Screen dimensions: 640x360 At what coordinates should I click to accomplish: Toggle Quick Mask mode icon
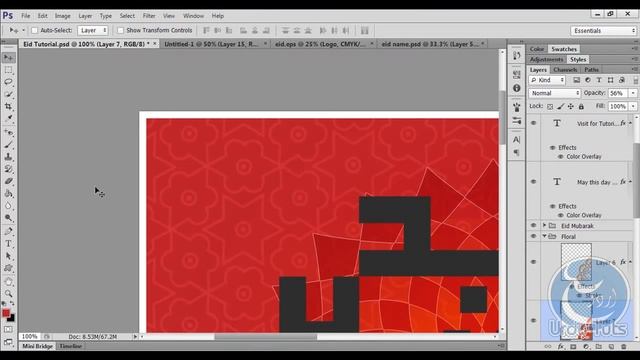tap(8, 329)
